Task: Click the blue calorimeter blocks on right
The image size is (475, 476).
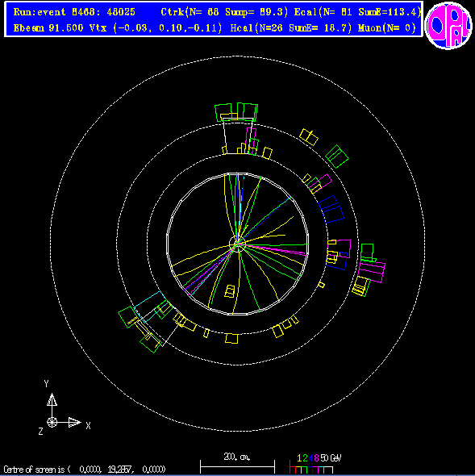Action: [331, 209]
